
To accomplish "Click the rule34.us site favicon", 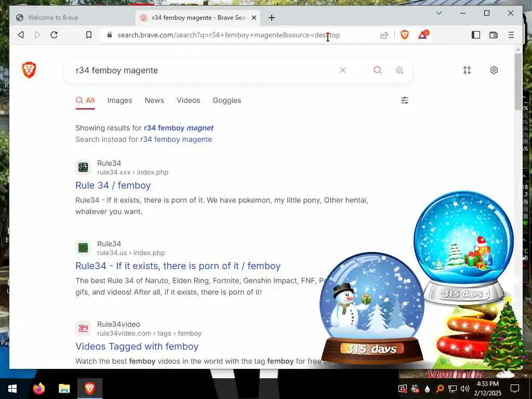I will 83,248.
